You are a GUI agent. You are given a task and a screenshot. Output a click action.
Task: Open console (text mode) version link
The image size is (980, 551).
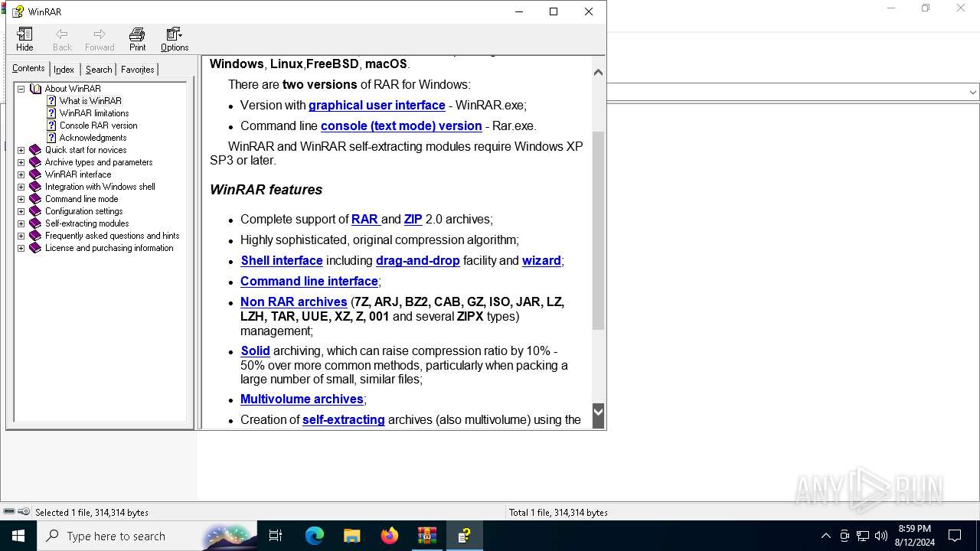coord(401,126)
